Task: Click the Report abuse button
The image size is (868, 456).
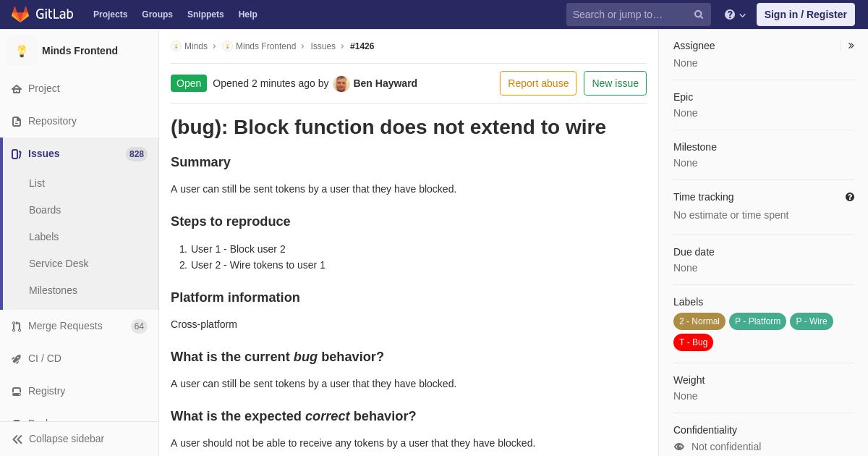Action: click(x=538, y=83)
